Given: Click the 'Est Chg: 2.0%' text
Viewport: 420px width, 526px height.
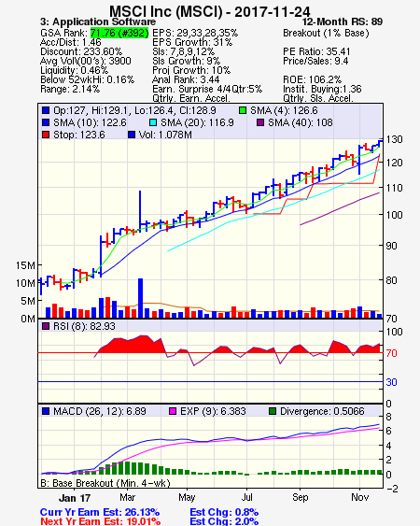Looking at the screenshot, I should pyautogui.click(x=224, y=521).
